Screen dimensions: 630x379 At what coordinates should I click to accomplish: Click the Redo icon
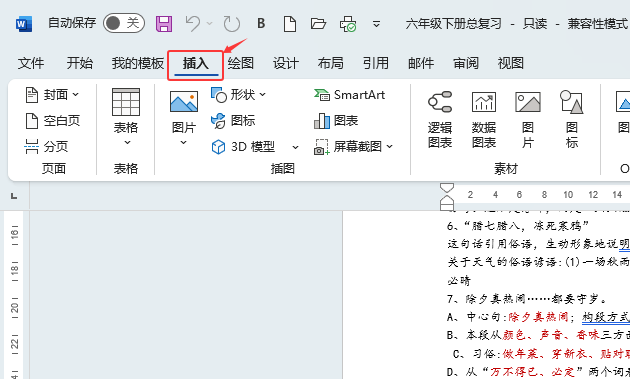pyautogui.click(x=232, y=24)
